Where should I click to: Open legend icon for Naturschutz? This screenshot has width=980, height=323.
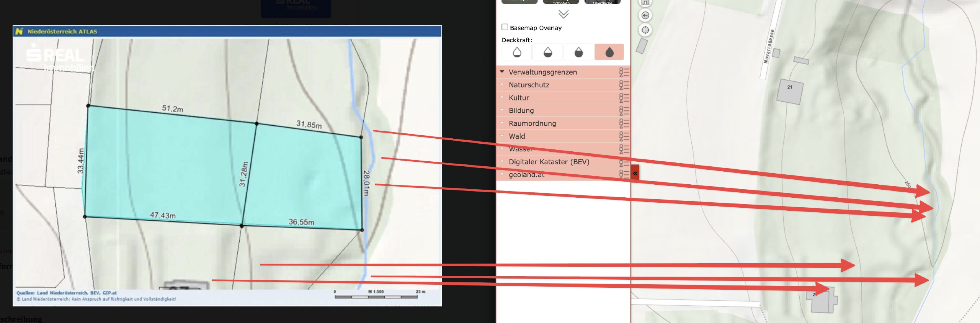(624, 85)
